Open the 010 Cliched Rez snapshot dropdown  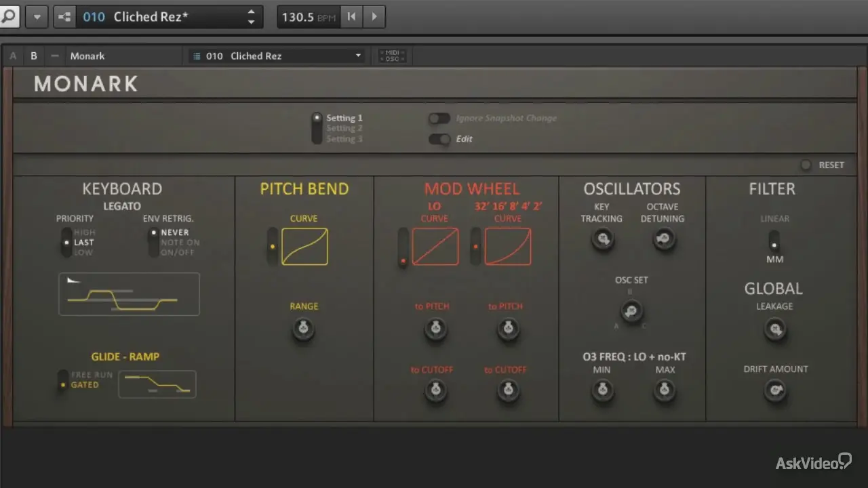tap(277, 56)
